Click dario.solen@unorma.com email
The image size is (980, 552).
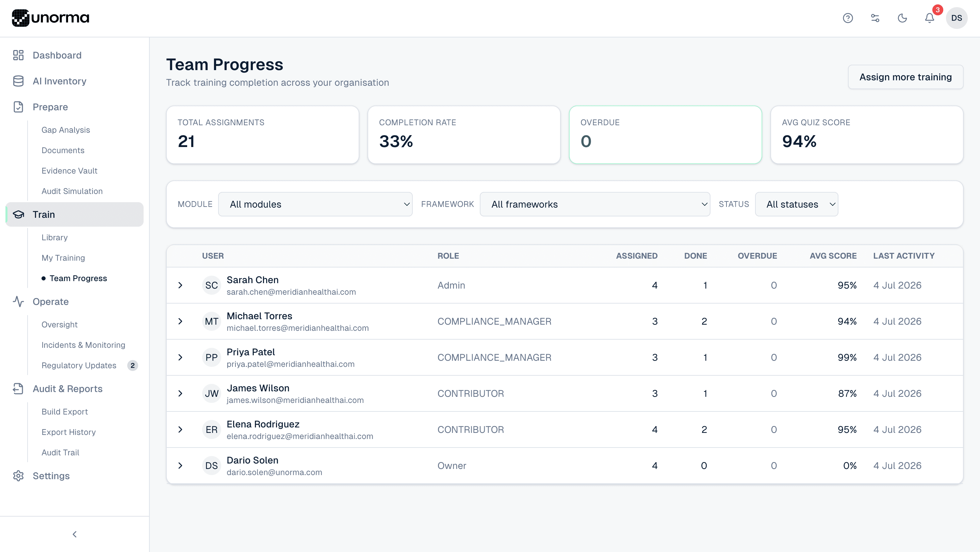[x=274, y=472]
